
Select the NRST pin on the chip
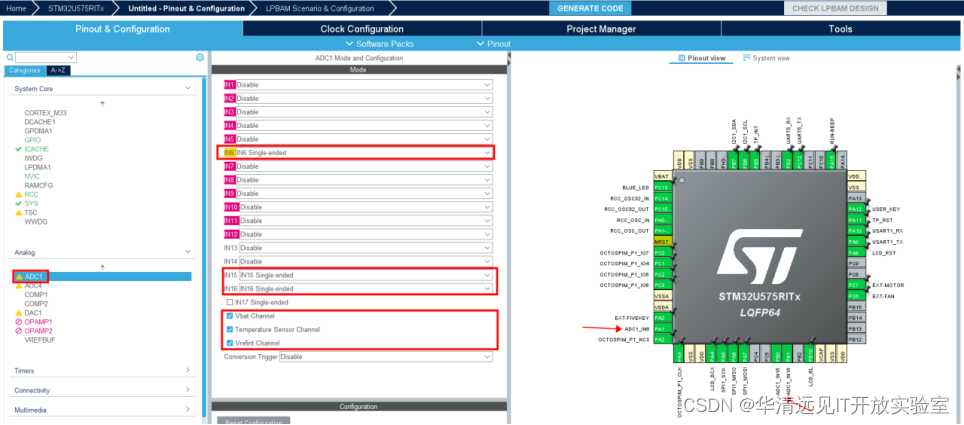662,242
